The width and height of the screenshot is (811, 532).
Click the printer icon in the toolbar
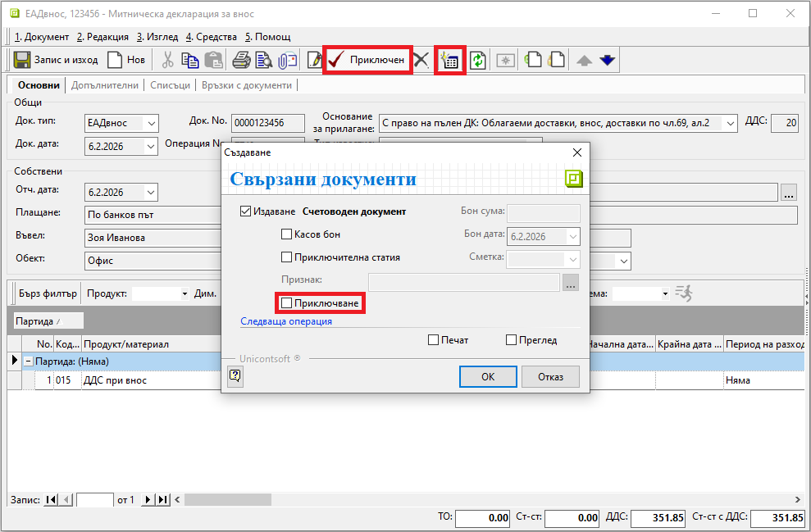tap(241, 61)
